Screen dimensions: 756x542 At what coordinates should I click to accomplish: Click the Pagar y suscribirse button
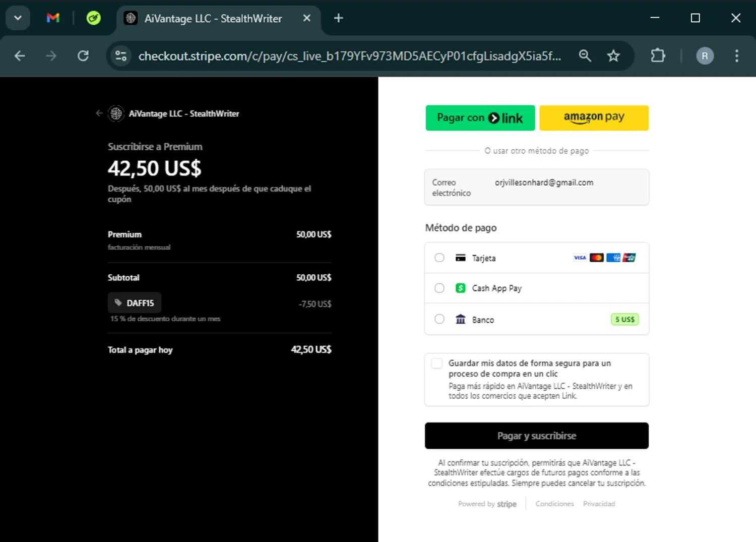537,436
